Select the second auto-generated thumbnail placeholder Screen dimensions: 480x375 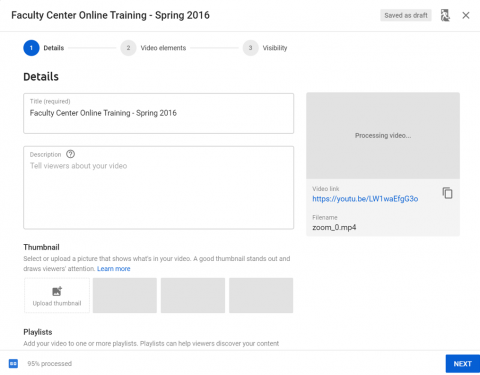(193, 295)
